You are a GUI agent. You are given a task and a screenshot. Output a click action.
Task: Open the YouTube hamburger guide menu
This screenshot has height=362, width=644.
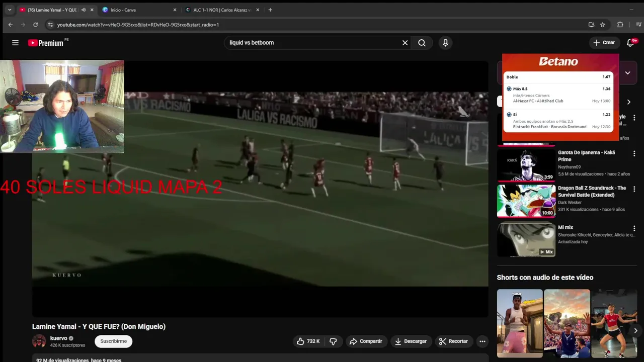[15, 43]
